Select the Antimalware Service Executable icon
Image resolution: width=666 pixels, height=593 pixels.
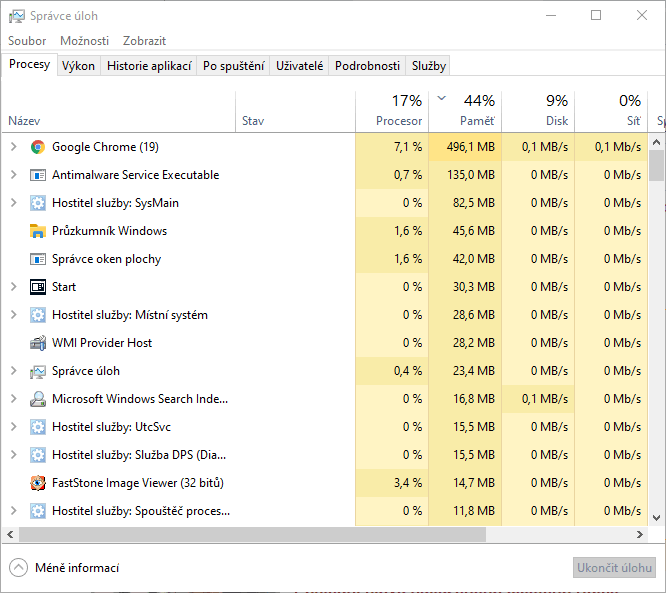[38, 175]
